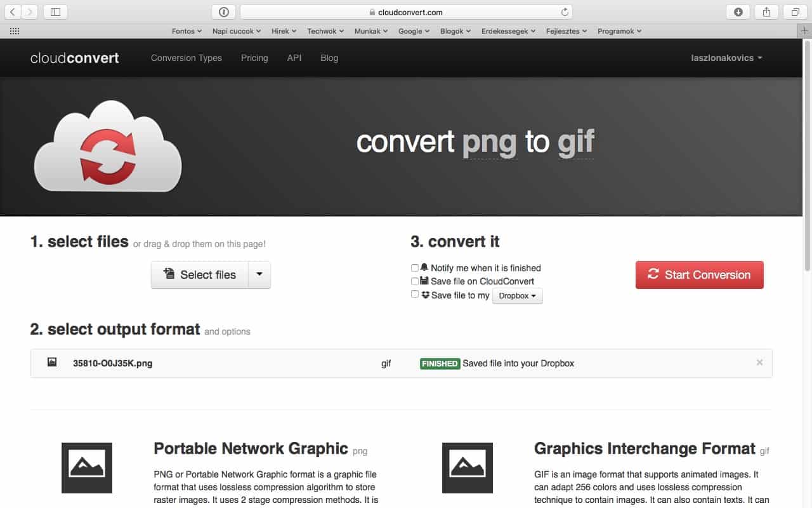Click the gif output format in file row
The width and height of the screenshot is (812, 508).
click(386, 364)
